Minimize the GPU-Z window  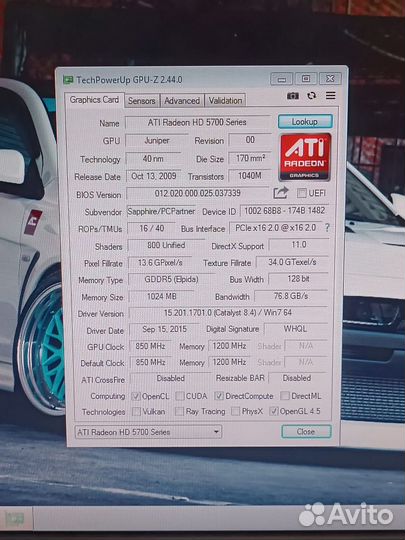click(281, 79)
